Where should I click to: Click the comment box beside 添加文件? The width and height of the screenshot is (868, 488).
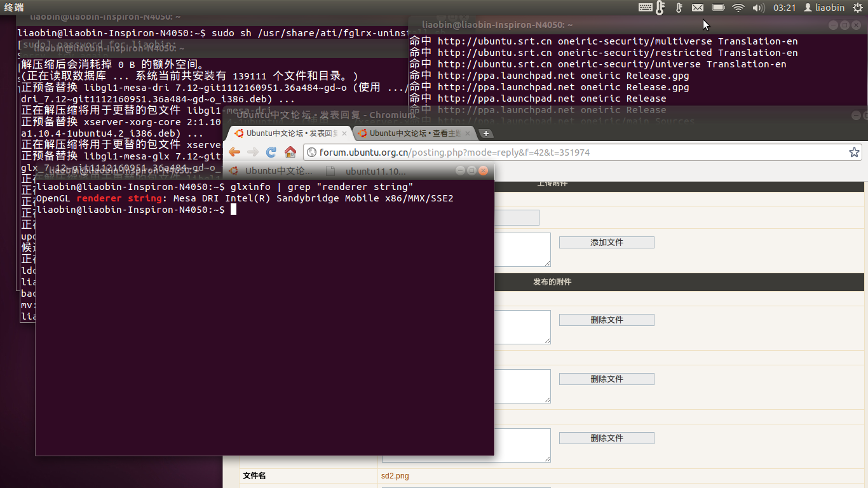click(x=522, y=250)
